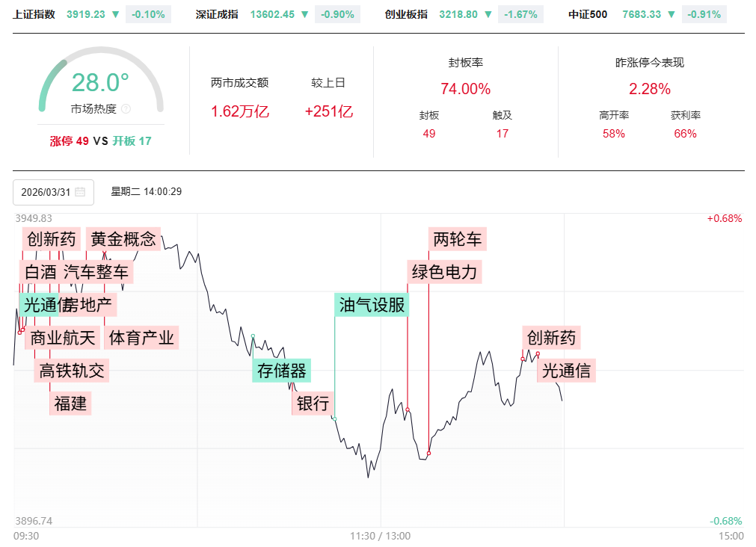Click the down arrow next to 上证指数 value
This screenshot has height=547, width=756.
tap(116, 14)
